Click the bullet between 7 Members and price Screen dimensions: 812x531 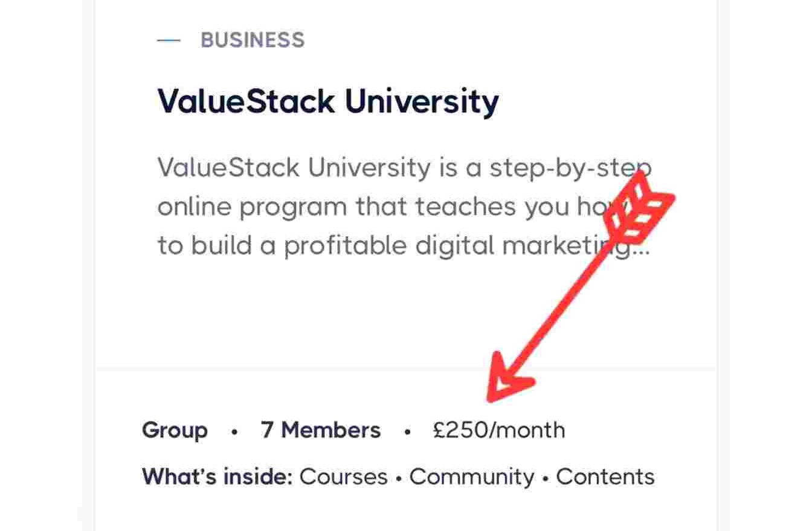pos(407,432)
